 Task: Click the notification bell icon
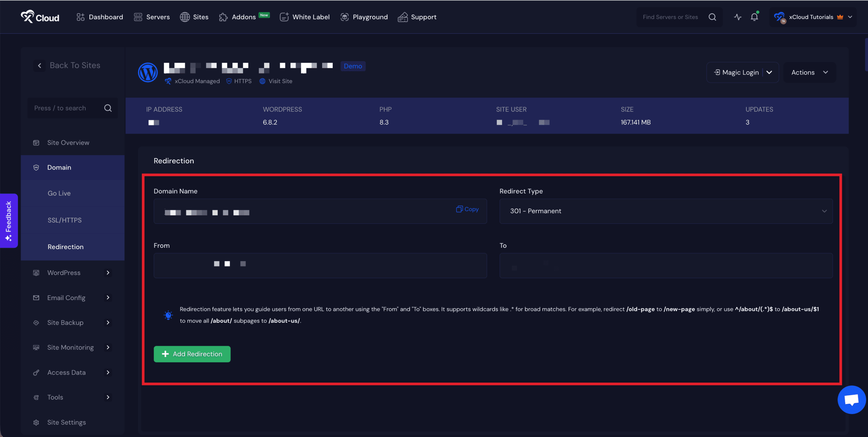point(754,17)
